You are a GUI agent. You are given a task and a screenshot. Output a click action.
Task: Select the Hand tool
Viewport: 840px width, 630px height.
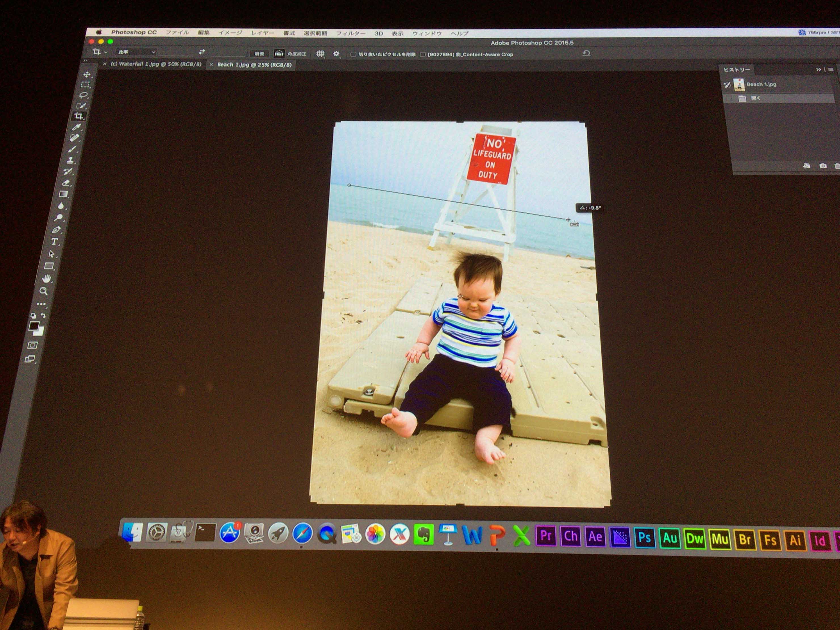47,279
